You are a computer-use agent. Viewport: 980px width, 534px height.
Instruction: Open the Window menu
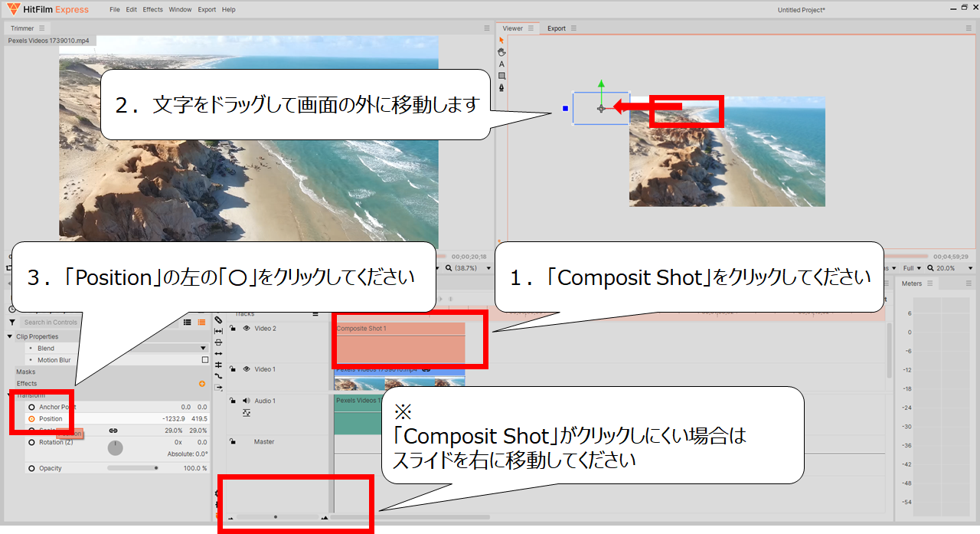pyautogui.click(x=181, y=10)
